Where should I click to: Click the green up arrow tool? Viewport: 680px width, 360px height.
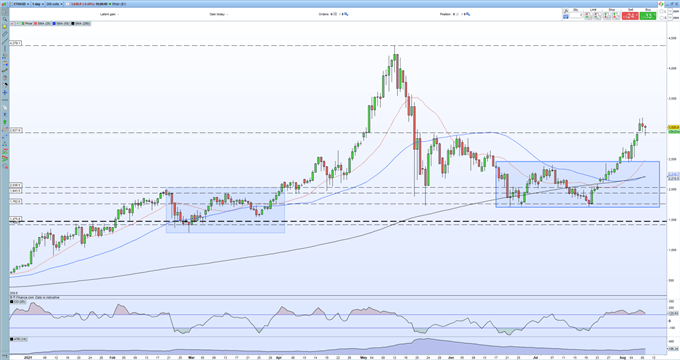5,122
